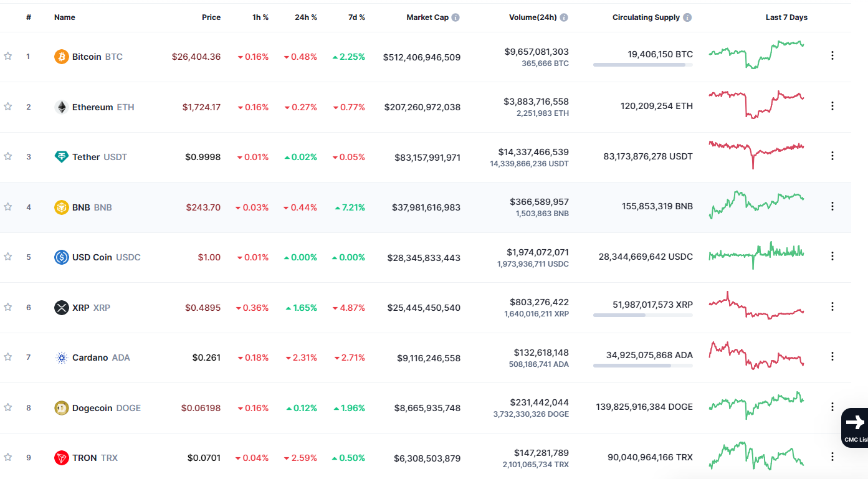Click the Dogecoin DOGE coin icon
Screen dimensions: 868x479
point(60,407)
